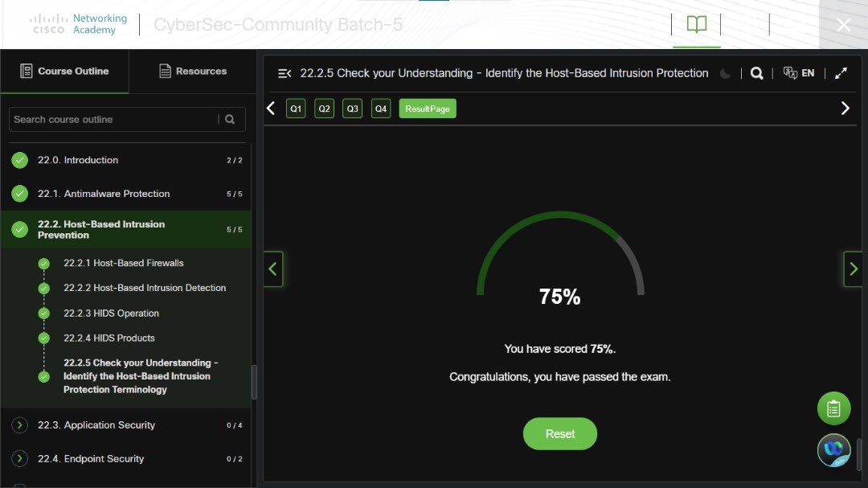Viewport: 868px width, 488px height.
Task: Open content search magnifier icon
Action: coord(756,73)
